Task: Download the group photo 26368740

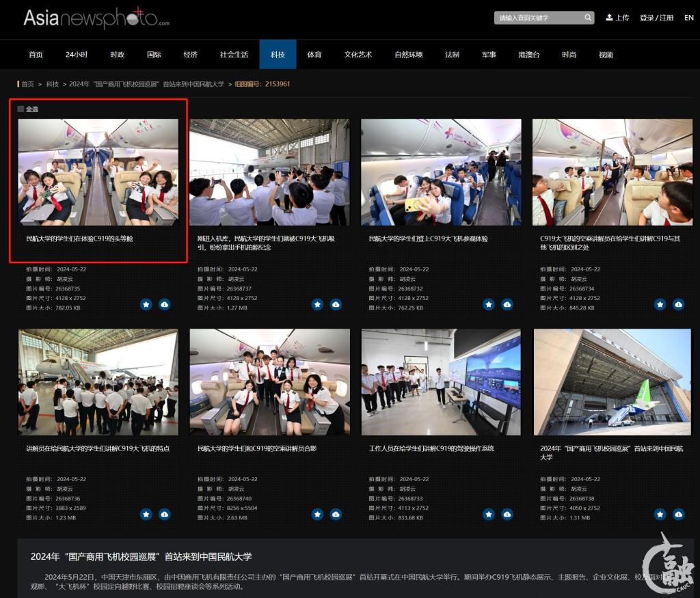Action: pos(336,514)
